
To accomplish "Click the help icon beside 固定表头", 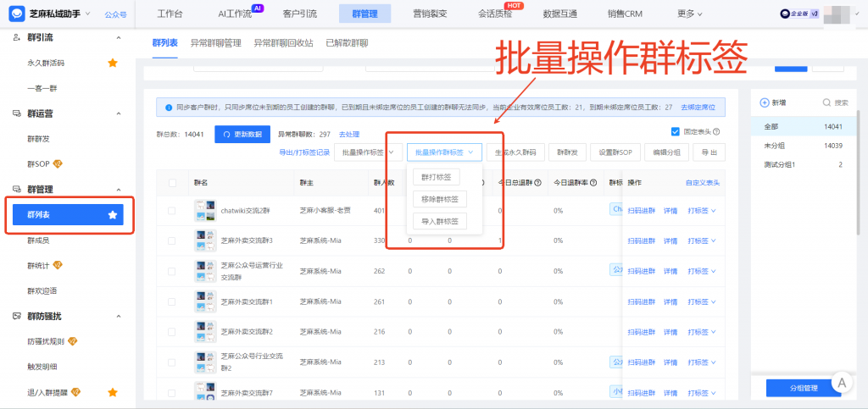I will (716, 132).
